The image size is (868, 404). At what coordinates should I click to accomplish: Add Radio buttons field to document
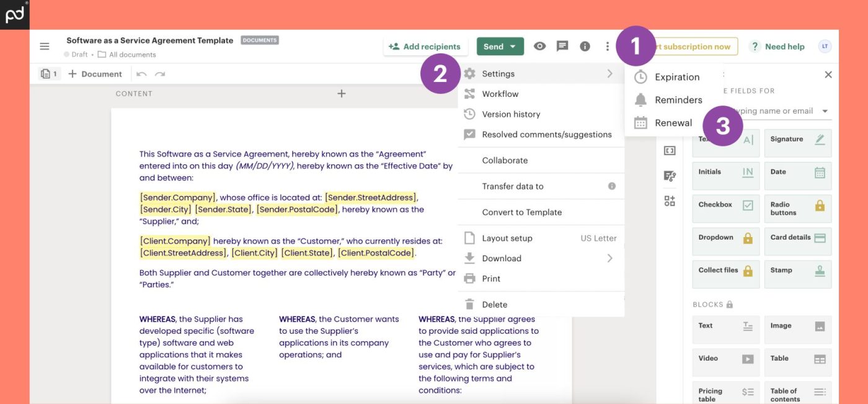797,209
